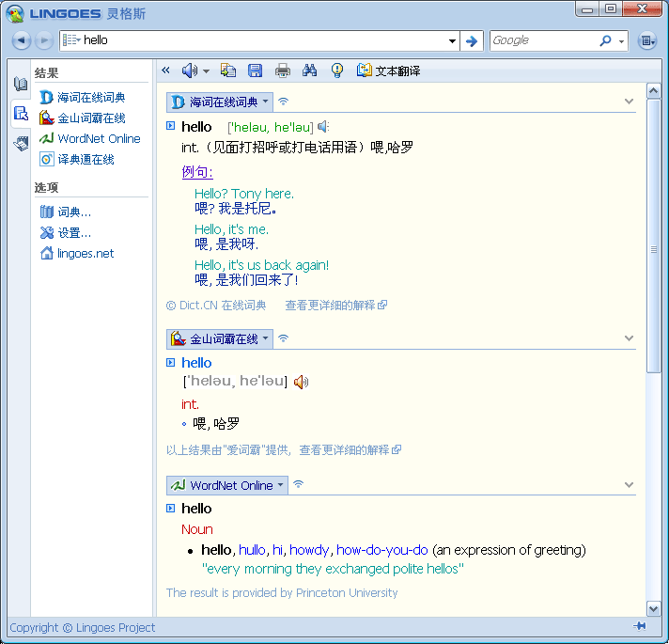Follow the how-do-you-do synonym link

[381, 550]
